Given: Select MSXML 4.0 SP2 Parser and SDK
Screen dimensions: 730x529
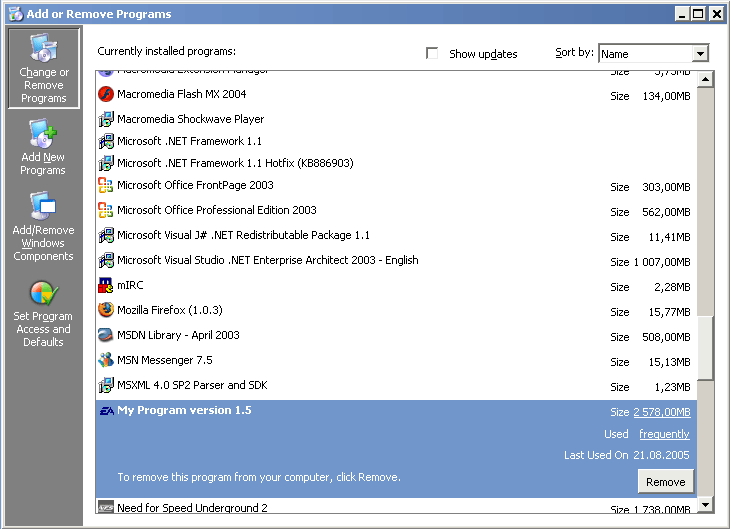Looking at the screenshot, I should pyautogui.click(x=192, y=385).
